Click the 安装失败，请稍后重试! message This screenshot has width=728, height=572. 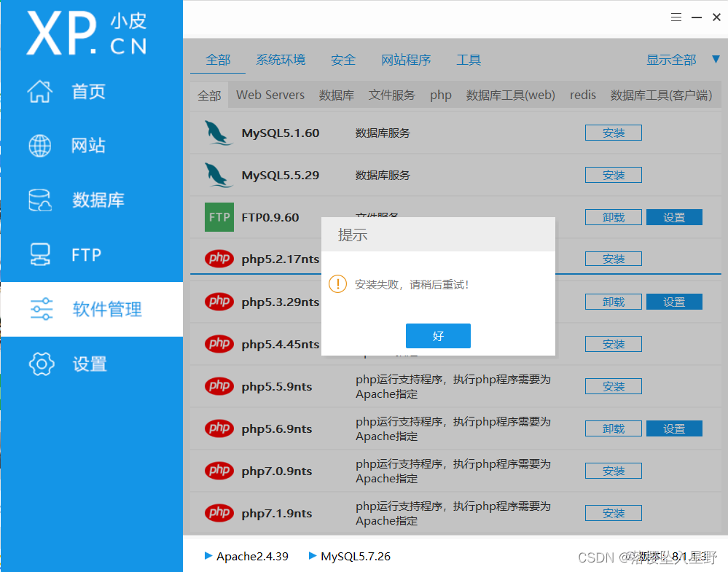[411, 285]
